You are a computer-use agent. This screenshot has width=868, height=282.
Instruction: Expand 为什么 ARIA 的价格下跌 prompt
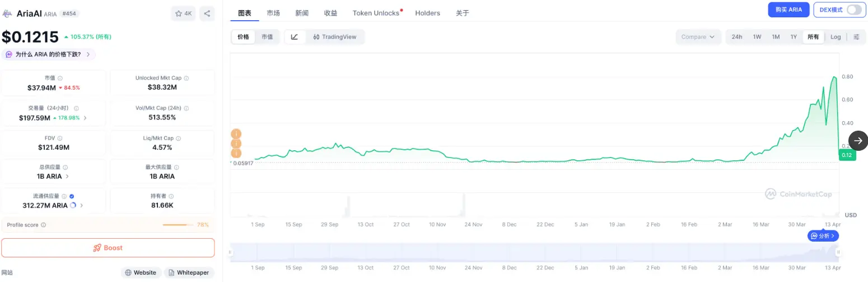(49, 54)
